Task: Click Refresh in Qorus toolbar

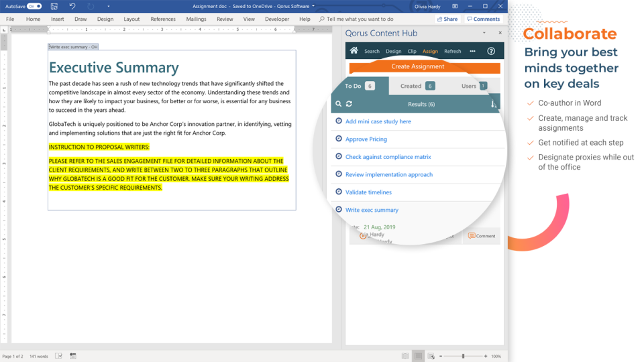Action: 453,52
